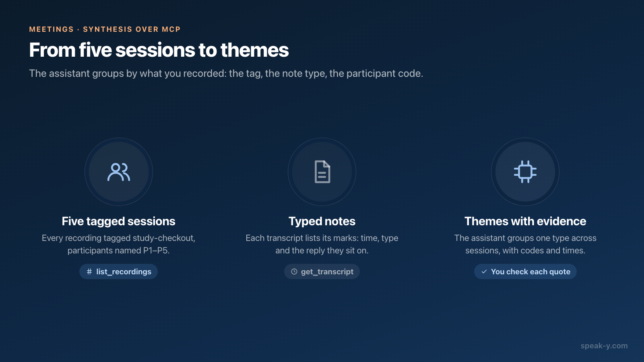
Task: Click the Meetings · Synthesis over MCP label
Action: pyautogui.click(x=105, y=29)
